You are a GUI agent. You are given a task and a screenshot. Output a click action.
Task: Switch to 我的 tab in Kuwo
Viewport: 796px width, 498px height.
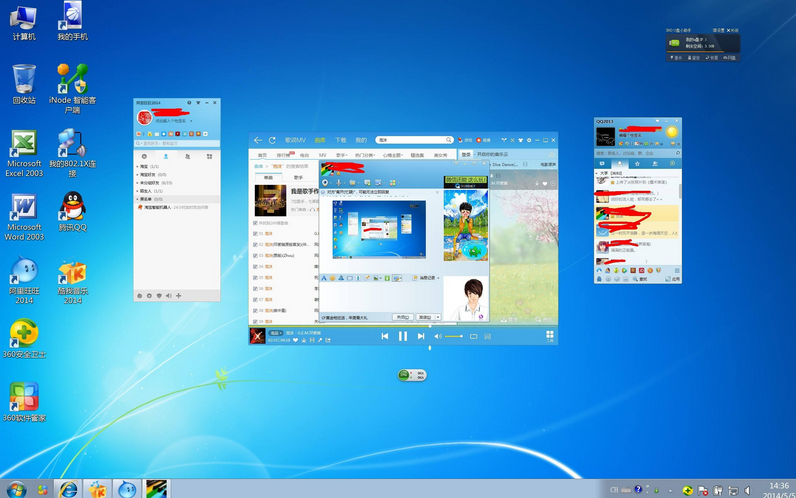(360, 140)
